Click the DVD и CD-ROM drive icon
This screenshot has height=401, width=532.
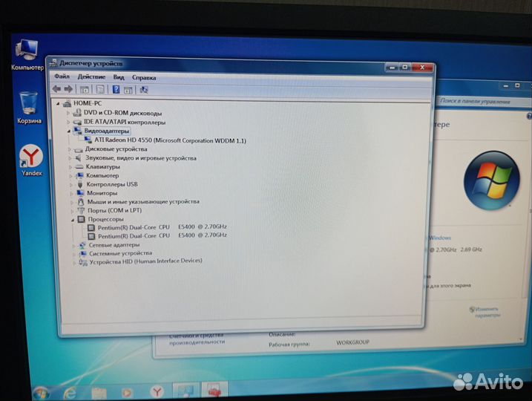[77, 112]
